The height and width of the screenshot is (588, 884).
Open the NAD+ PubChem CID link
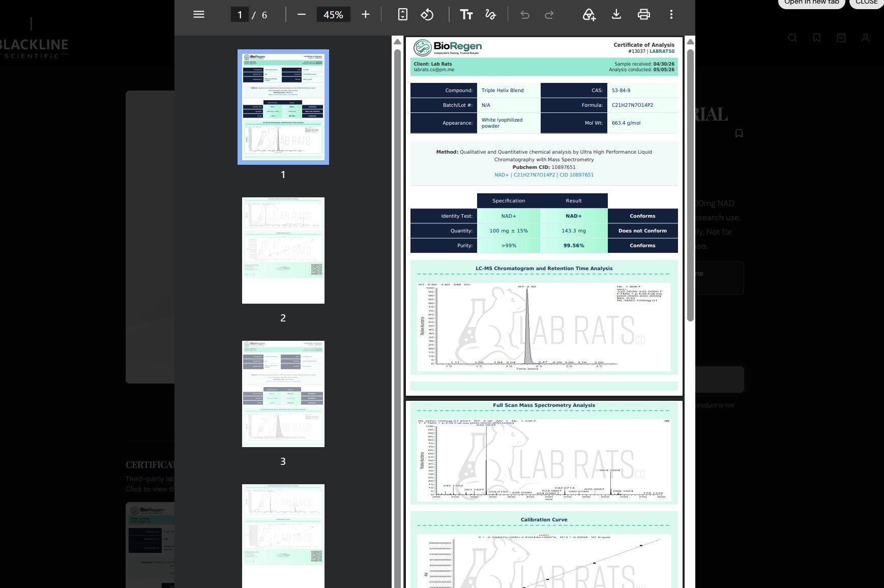pyautogui.click(x=544, y=175)
